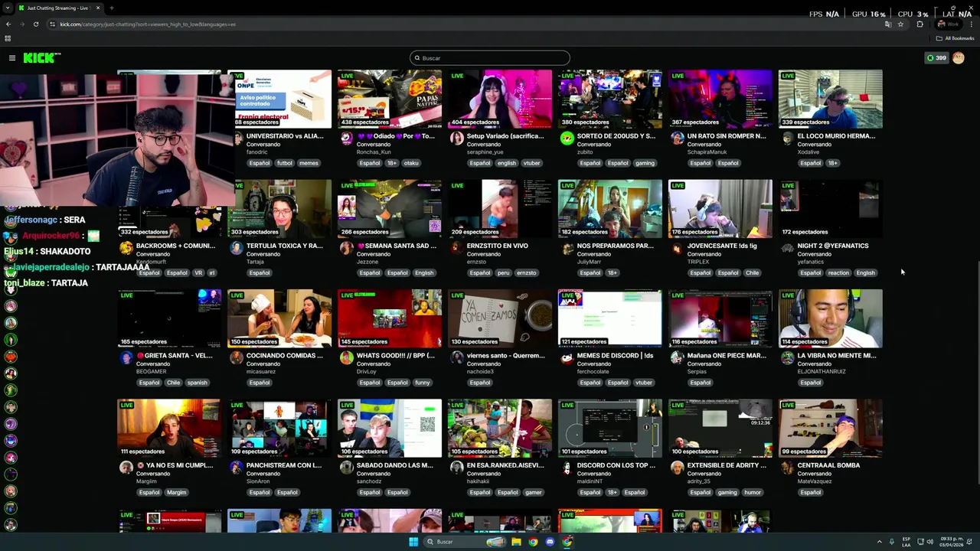Open Discord from the taskbar
Image resolution: width=980 pixels, height=551 pixels.
[550, 542]
